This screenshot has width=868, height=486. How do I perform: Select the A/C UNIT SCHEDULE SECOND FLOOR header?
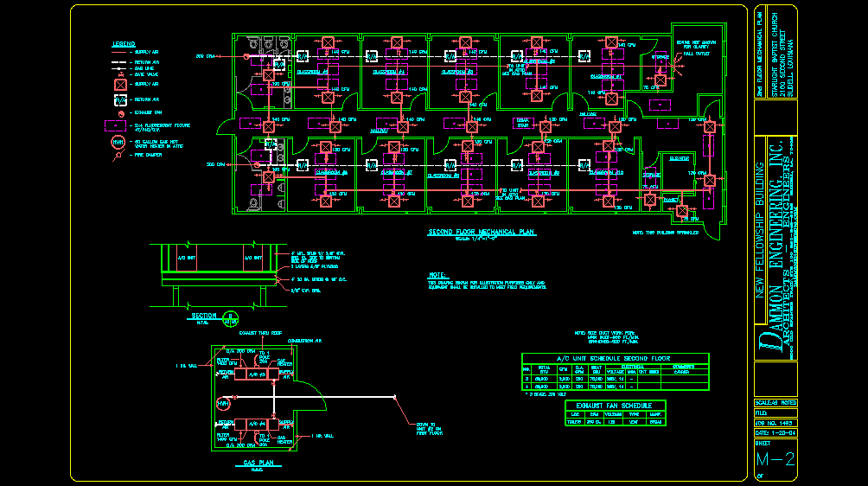click(x=614, y=357)
